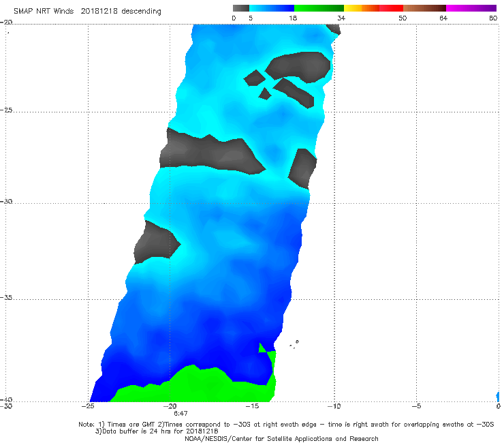Click the color bar value label '64'
Image resolution: width=504 pixels, height=443 pixels.
click(443, 18)
